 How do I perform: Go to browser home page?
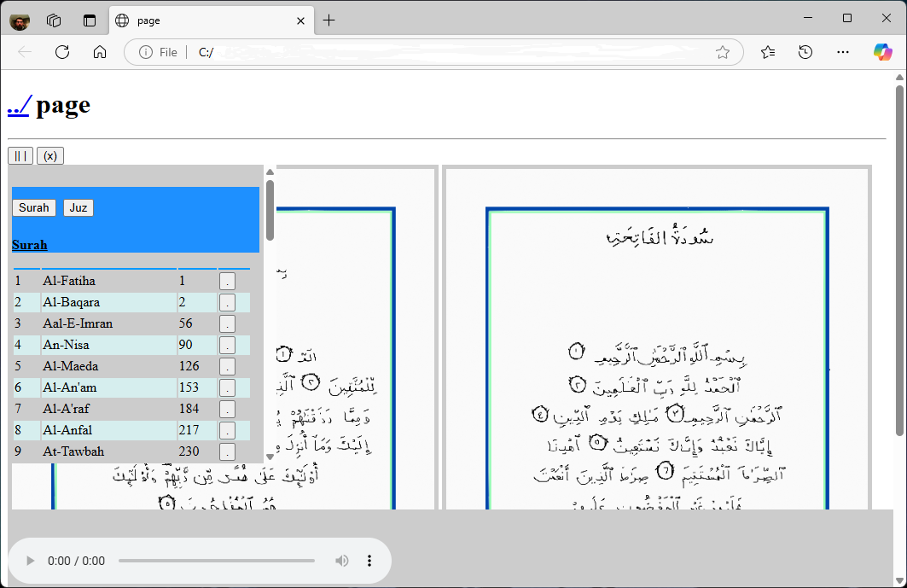click(100, 52)
